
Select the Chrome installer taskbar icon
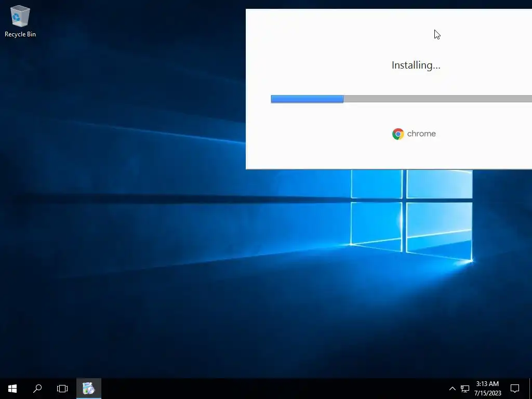pos(88,389)
